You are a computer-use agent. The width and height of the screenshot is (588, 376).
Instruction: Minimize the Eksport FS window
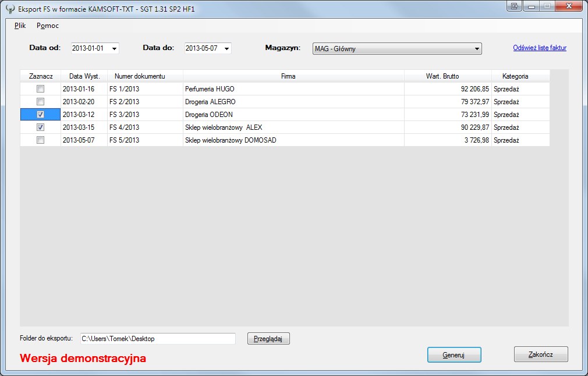pos(532,6)
